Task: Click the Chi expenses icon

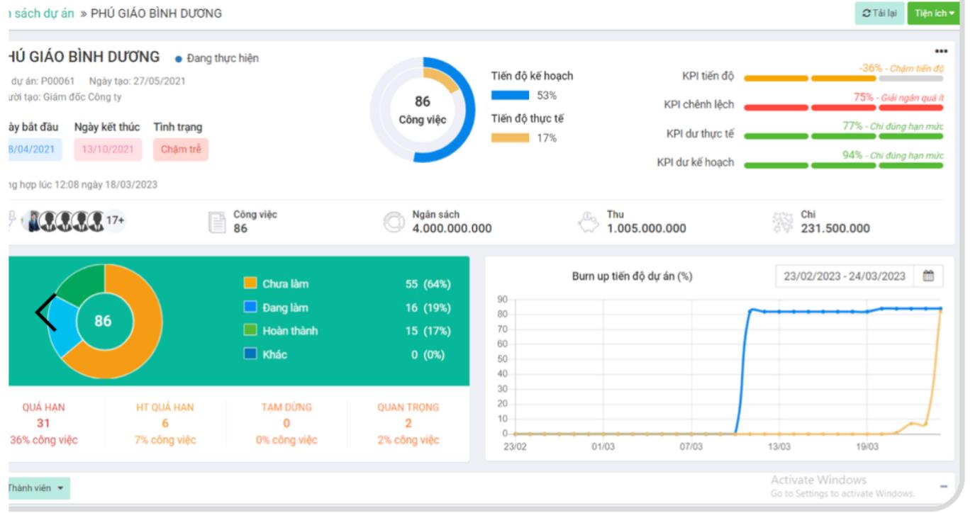Action: [782, 222]
